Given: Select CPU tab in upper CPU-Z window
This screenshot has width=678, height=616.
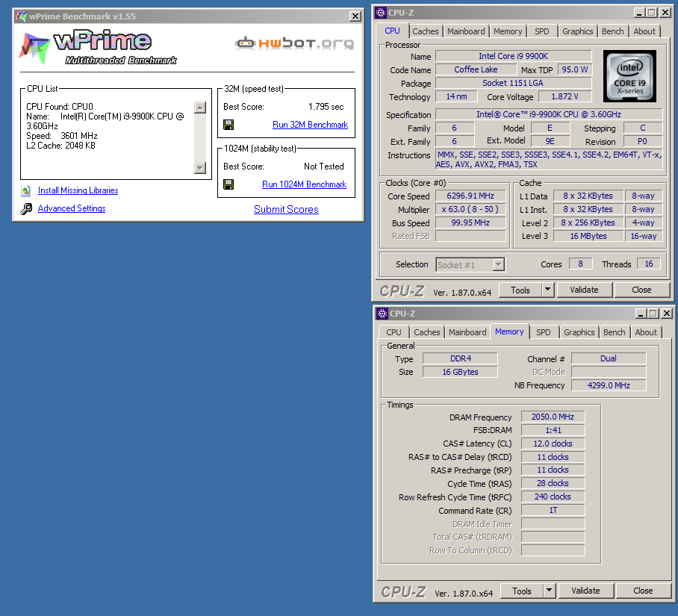Looking at the screenshot, I should tap(392, 31).
